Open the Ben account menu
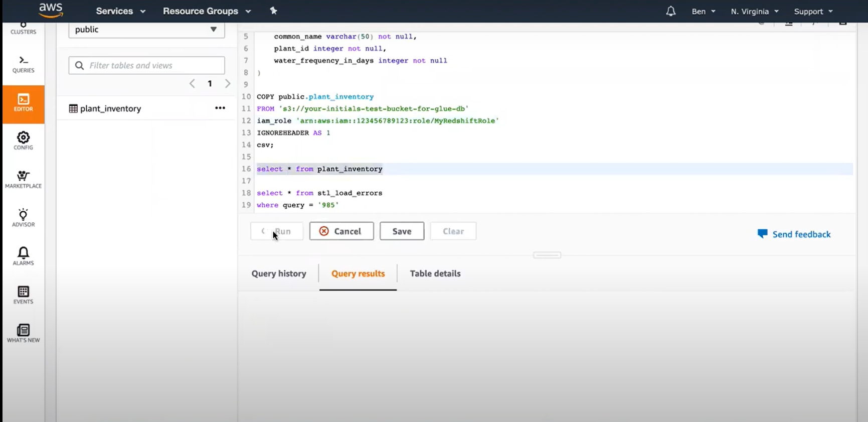Screen dimensions: 868x422 point(704,11)
